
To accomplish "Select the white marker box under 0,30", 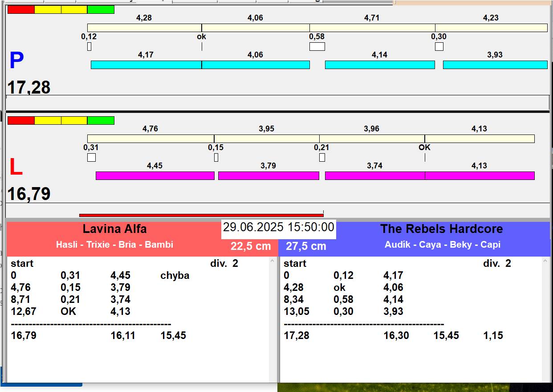I will tap(439, 46).
